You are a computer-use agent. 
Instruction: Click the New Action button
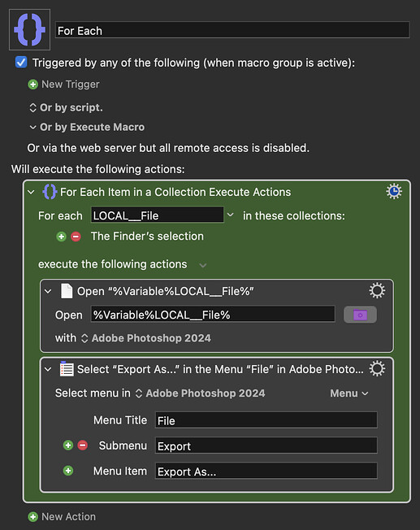(x=62, y=516)
